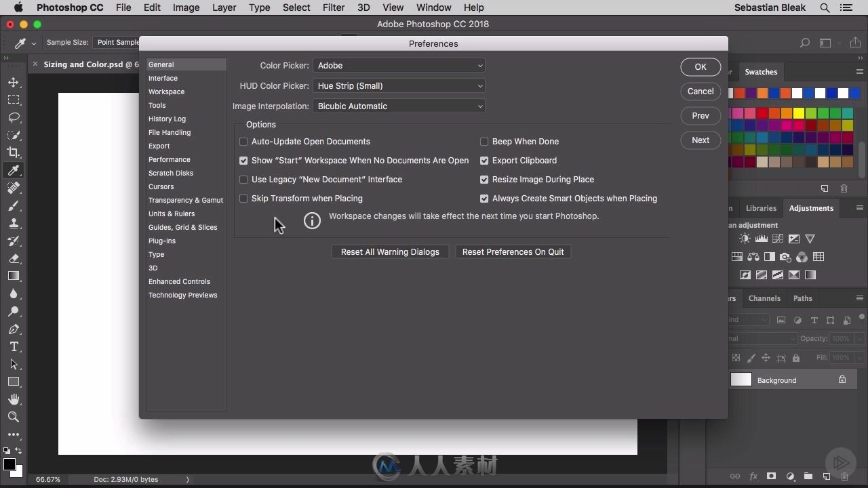Click the Photo Filter adjustment icon
This screenshot has width=868, height=488.
(x=786, y=257)
